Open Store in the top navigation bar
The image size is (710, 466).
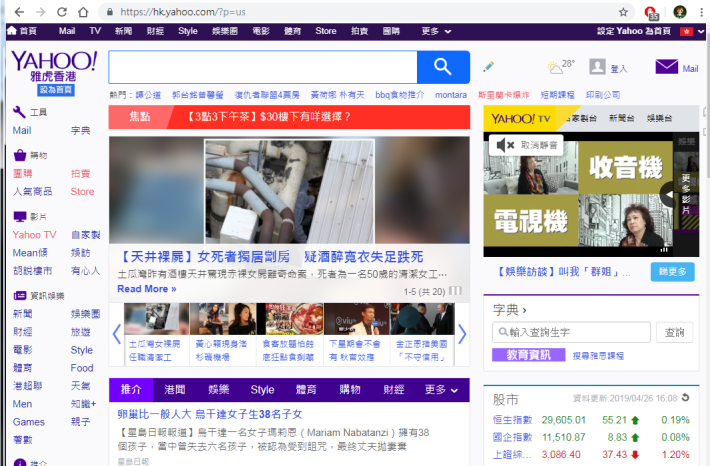pos(326,31)
